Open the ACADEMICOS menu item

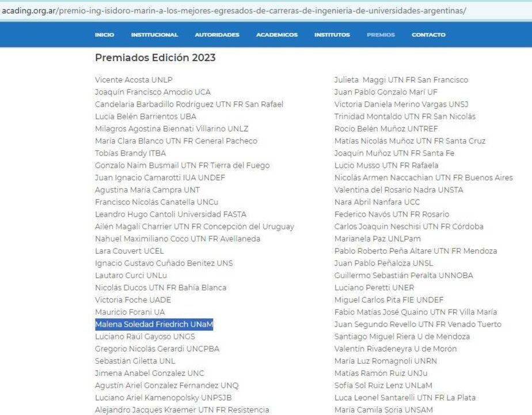pos(277,35)
